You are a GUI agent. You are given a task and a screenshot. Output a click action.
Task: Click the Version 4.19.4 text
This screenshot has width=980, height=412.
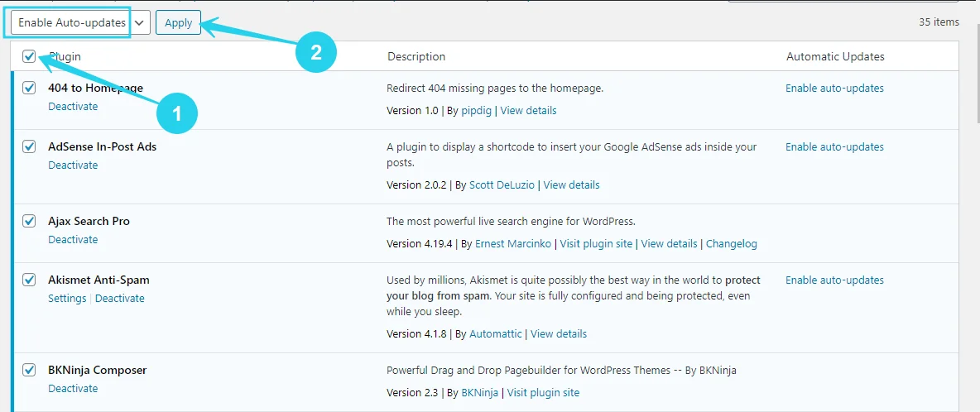tap(420, 243)
